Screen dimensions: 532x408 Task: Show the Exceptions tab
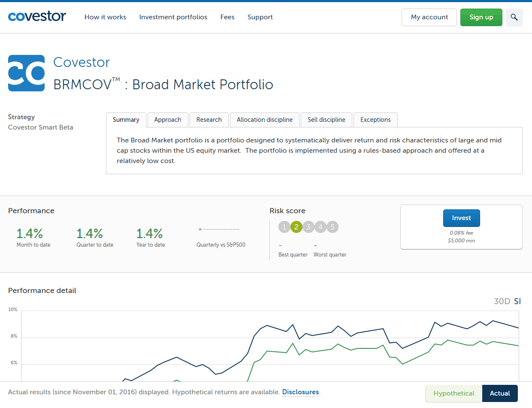click(375, 120)
